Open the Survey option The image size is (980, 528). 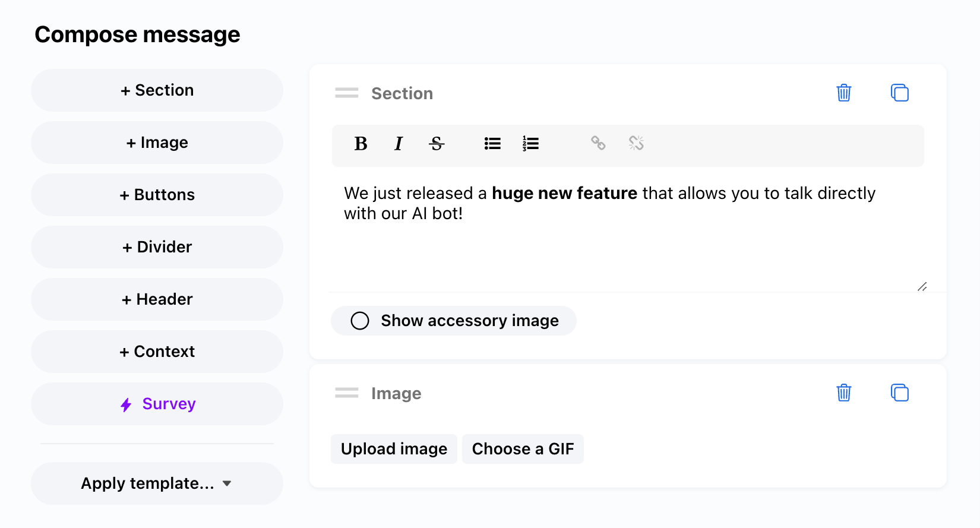(x=157, y=404)
